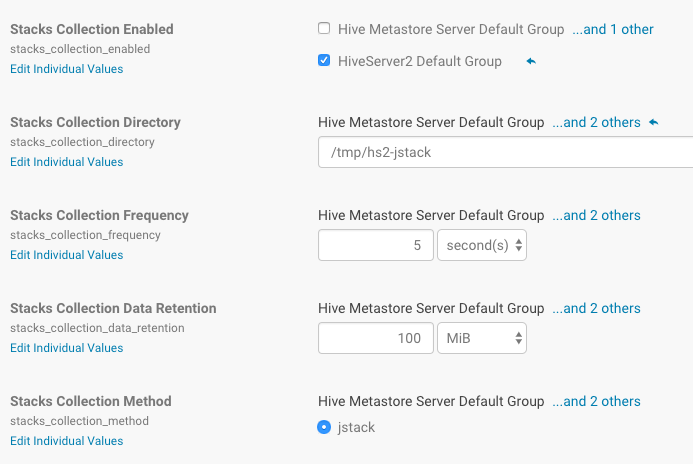Click the '...and 1 other' link
The width and height of the screenshot is (693, 464).
point(613,29)
